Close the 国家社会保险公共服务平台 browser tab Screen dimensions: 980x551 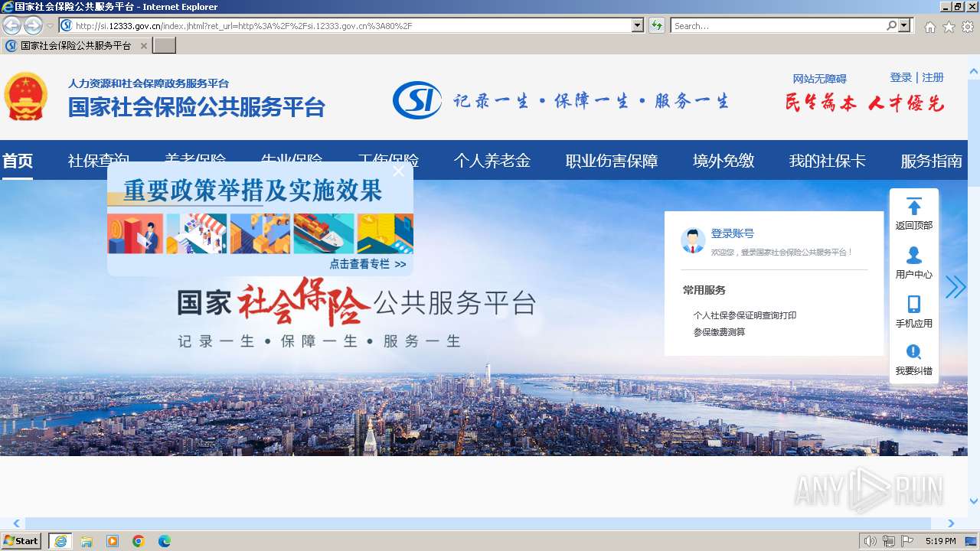(143, 46)
